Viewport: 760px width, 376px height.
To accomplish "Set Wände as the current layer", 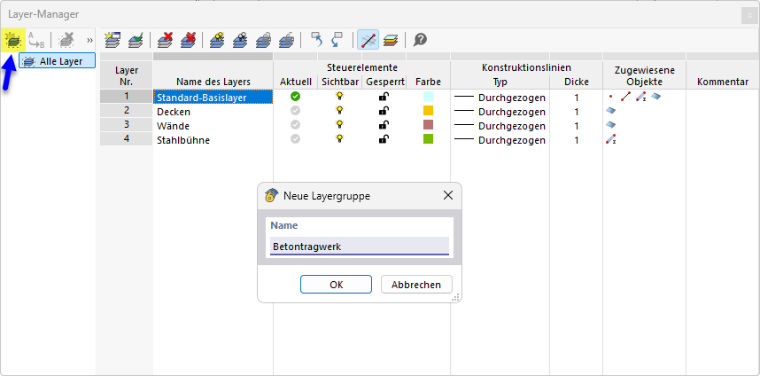I will 295,125.
